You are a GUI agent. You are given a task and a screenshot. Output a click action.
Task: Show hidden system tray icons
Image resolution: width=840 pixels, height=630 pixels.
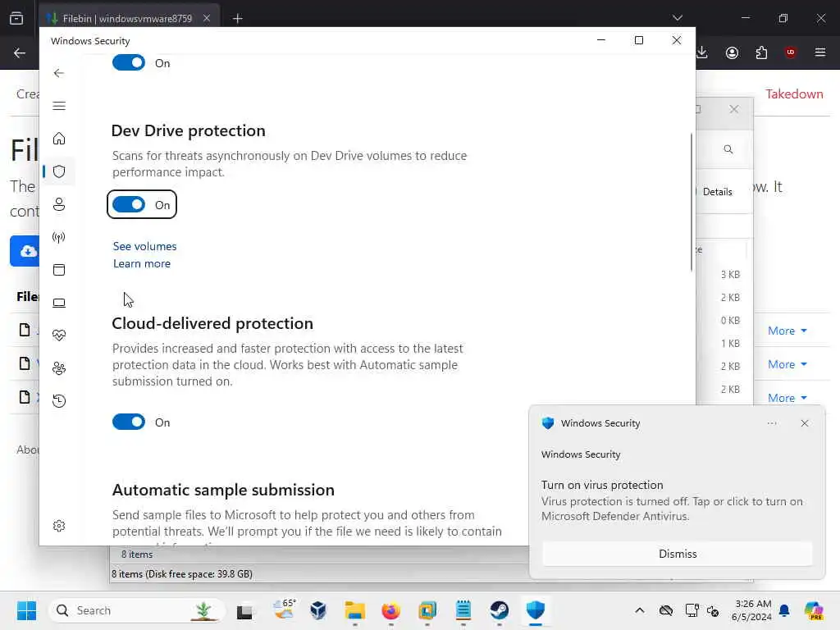click(640, 610)
